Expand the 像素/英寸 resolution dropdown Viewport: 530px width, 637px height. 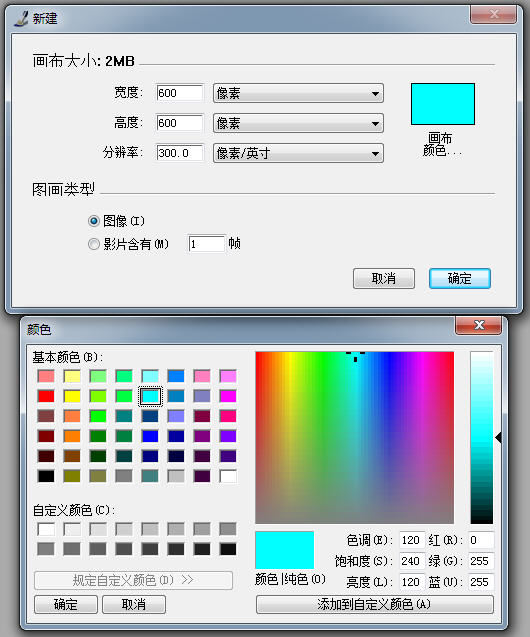pos(298,153)
